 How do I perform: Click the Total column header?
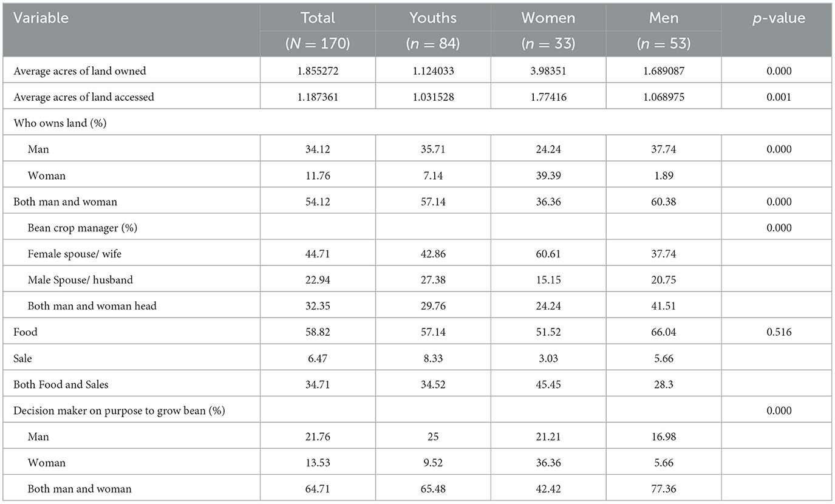pos(318,18)
